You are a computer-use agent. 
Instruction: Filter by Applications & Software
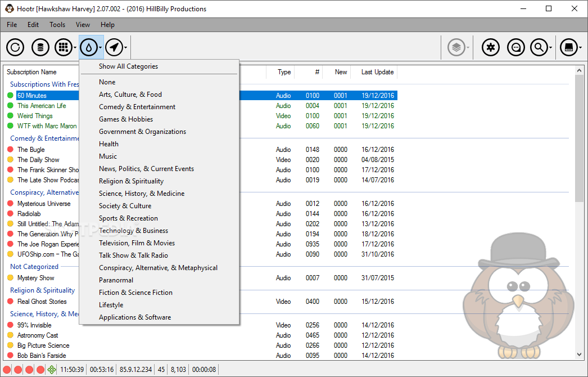pyautogui.click(x=159, y=318)
